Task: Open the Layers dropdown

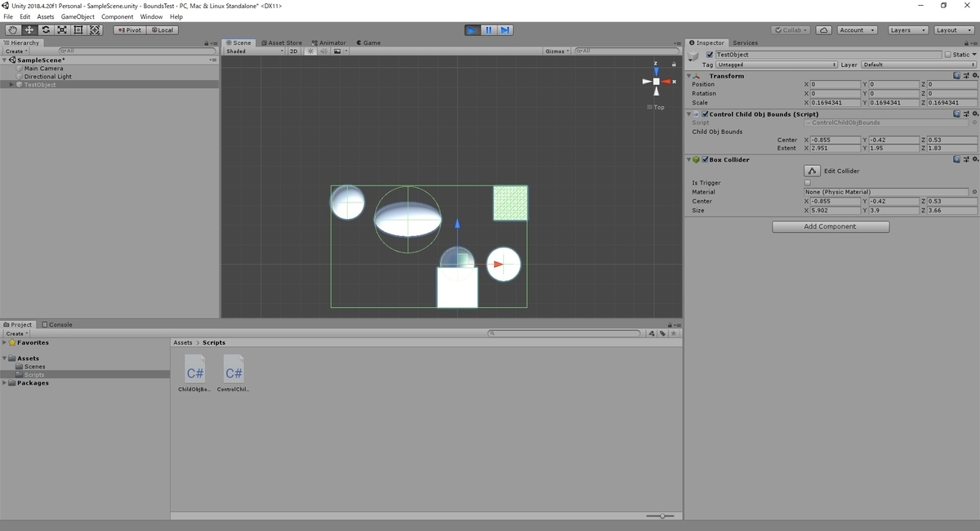Action: [907, 30]
